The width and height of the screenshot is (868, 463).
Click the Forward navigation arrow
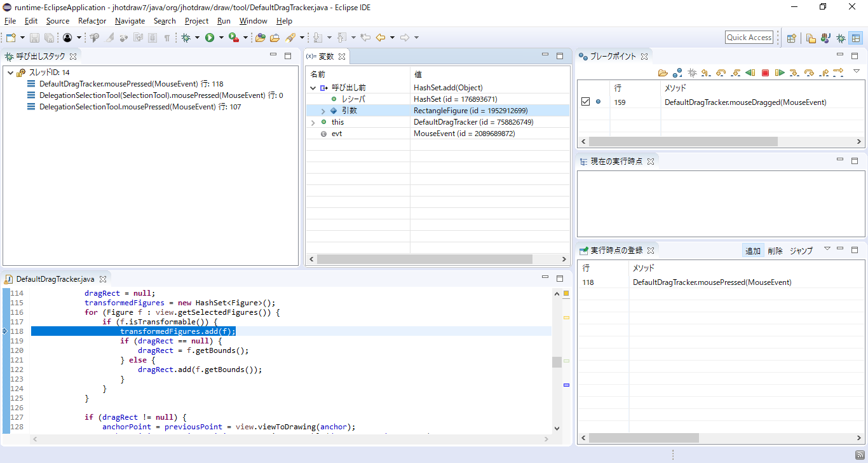click(404, 38)
